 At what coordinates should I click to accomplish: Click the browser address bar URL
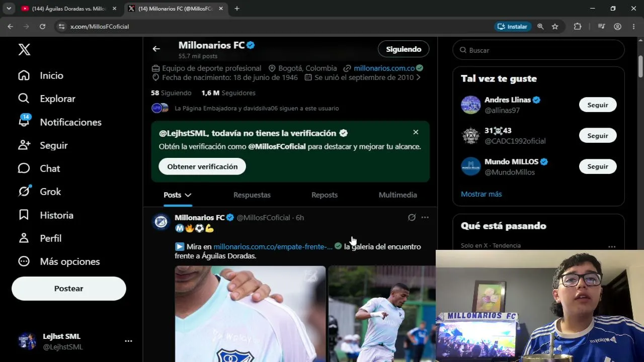[x=100, y=27]
